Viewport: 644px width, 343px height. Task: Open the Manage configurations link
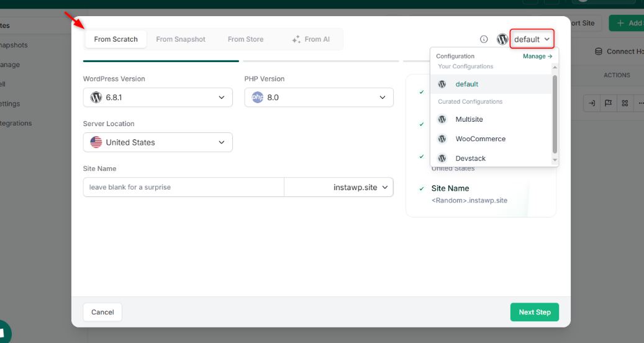point(537,57)
